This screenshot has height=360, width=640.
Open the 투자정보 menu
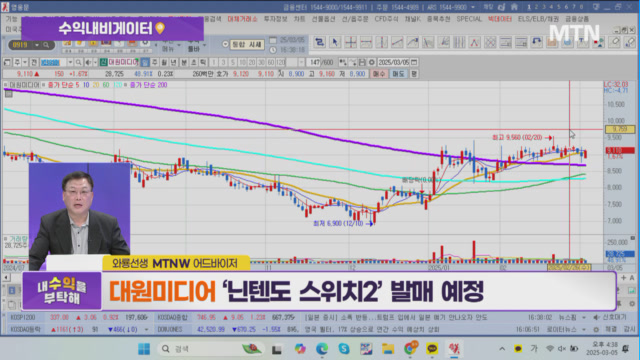275,19
